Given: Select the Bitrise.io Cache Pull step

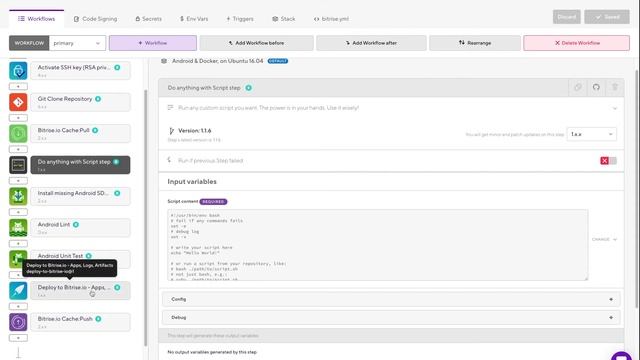Looking at the screenshot, I should (80, 133).
